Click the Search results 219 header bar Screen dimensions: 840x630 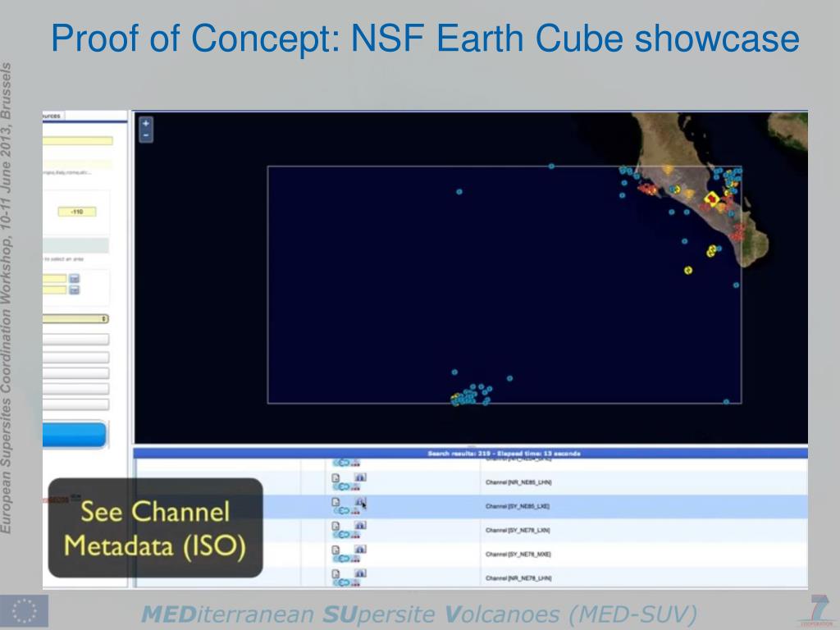470,453
